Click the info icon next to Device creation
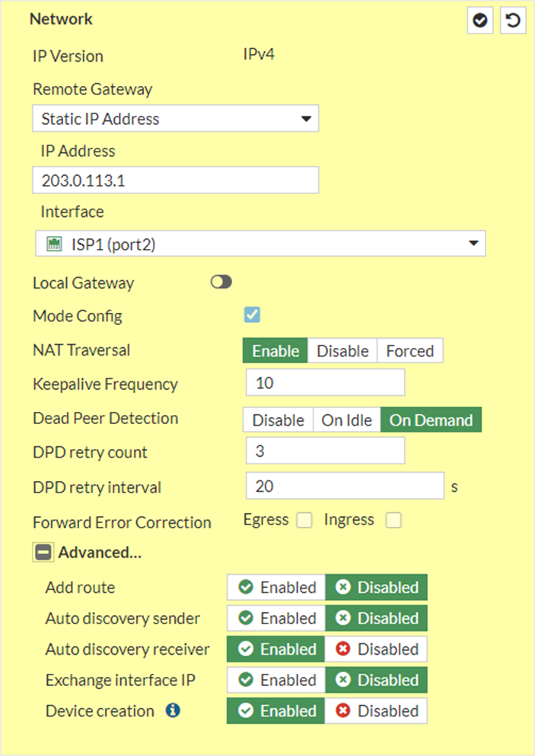Image resolution: width=535 pixels, height=756 pixels. pyautogui.click(x=173, y=710)
